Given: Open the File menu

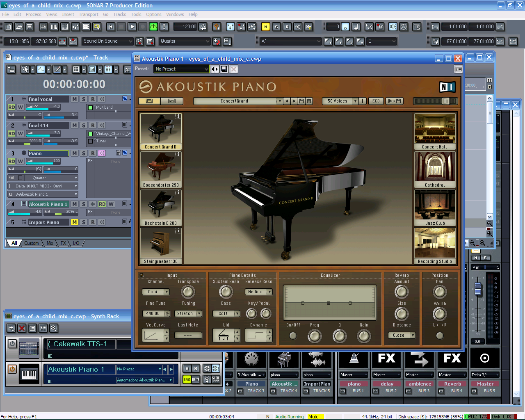Looking at the screenshot, I should click(x=5, y=14).
